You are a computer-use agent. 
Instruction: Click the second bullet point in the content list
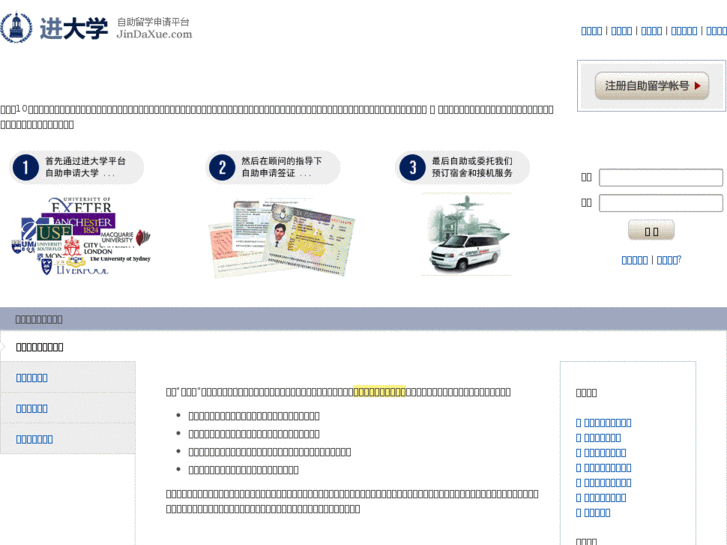[x=254, y=434]
